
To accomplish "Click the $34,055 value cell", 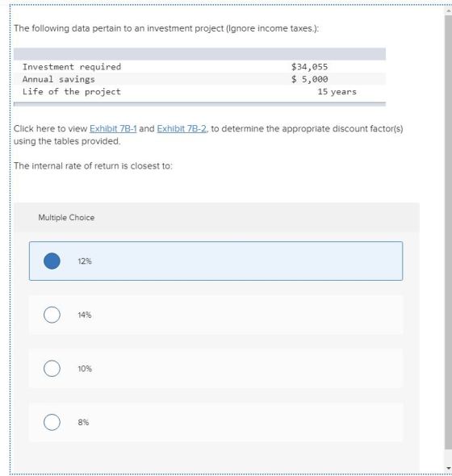I will [x=309, y=67].
